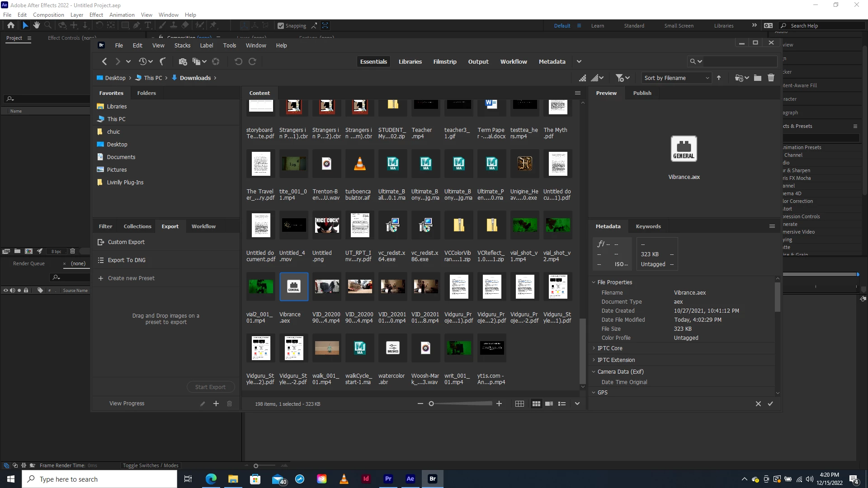Switch to the Filmstrip workspace tab
Viewport: 868px width, 488px height.
pyautogui.click(x=444, y=62)
